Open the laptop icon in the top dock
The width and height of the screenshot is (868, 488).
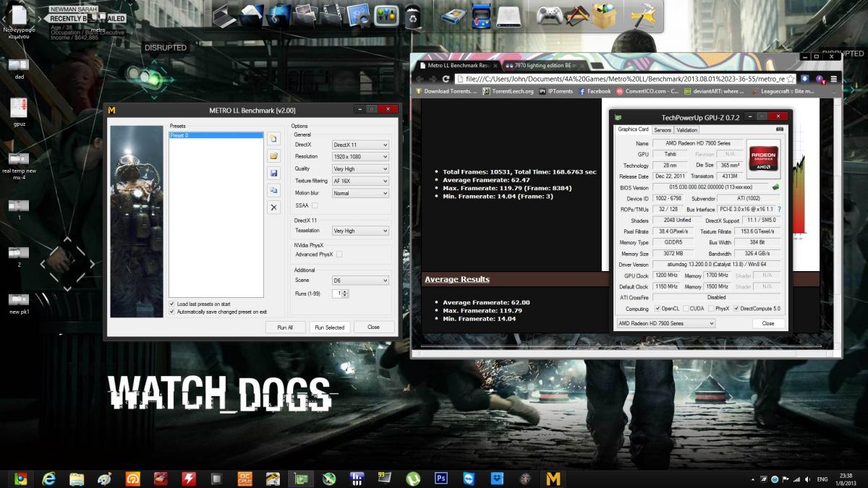coord(224,14)
